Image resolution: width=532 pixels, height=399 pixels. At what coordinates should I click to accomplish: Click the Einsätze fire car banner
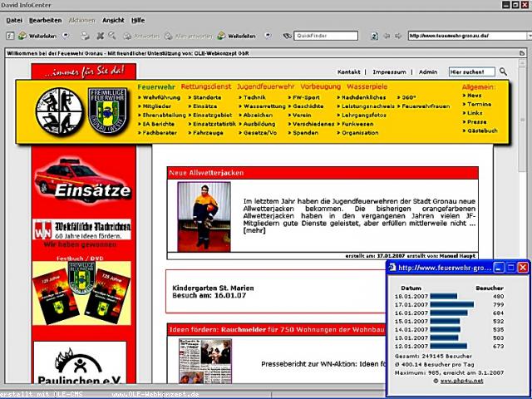point(81,179)
